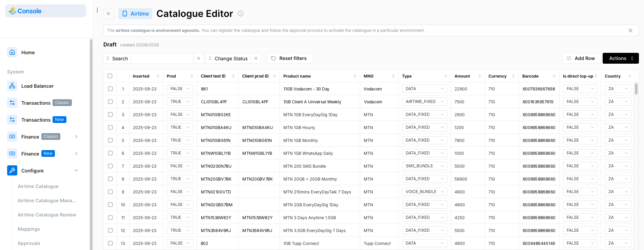Image resolution: width=644 pixels, height=250 pixels.
Task: Check row 2 for 1GB Client A Universal
Action: tap(110, 102)
